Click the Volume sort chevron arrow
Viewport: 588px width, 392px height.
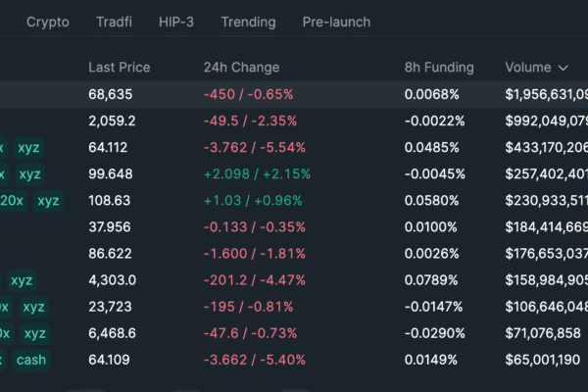[563, 68]
